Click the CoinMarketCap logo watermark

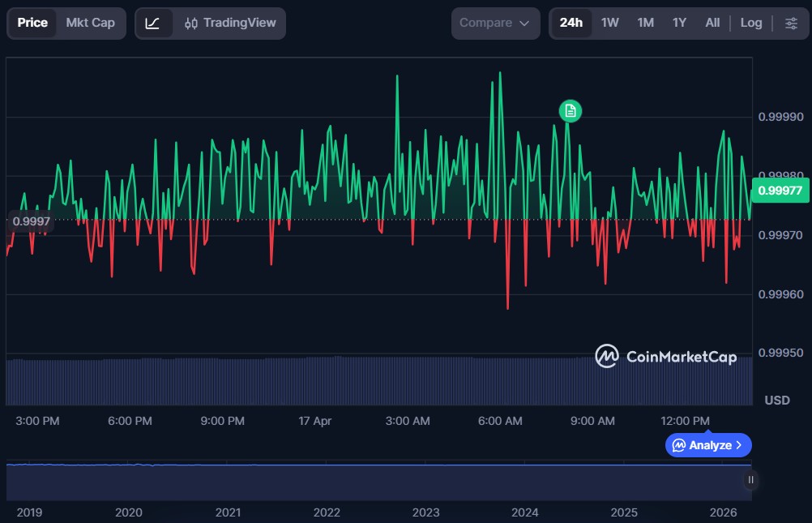click(x=666, y=356)
